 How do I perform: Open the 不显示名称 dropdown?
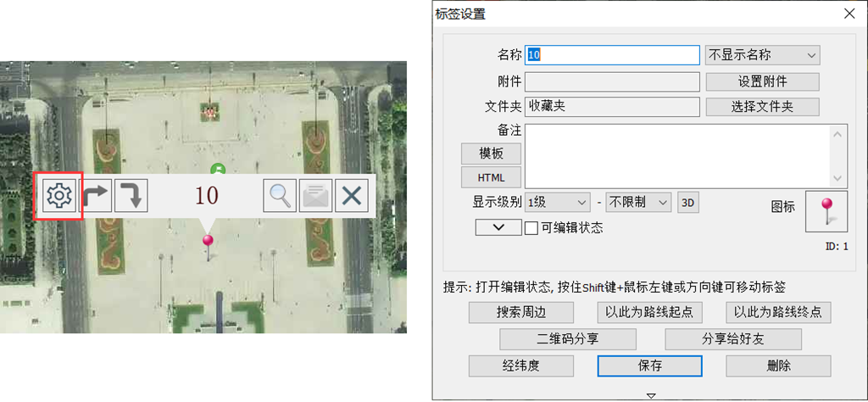click(x=763, y=55)
